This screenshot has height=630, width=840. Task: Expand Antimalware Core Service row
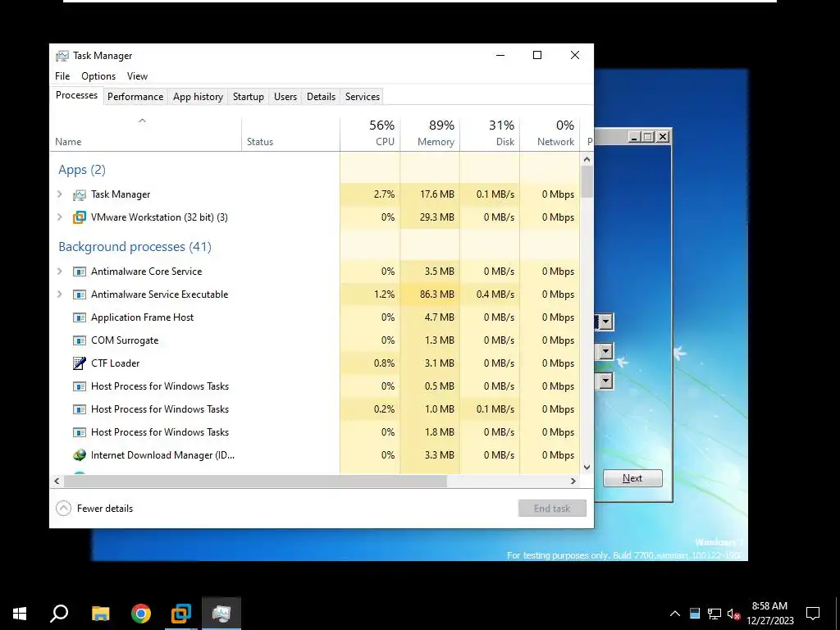(60, 272)
